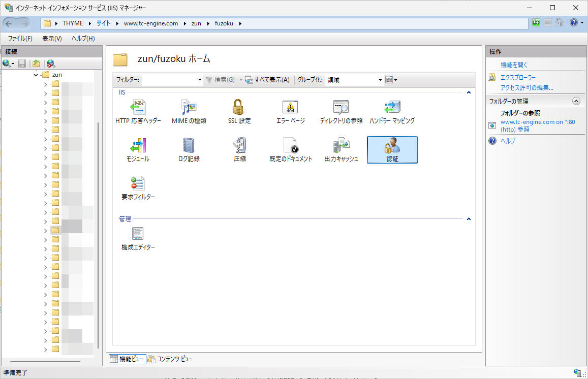588x379 pixels.
Task: Collapse the zun tree node
Action: coord(36,75)
